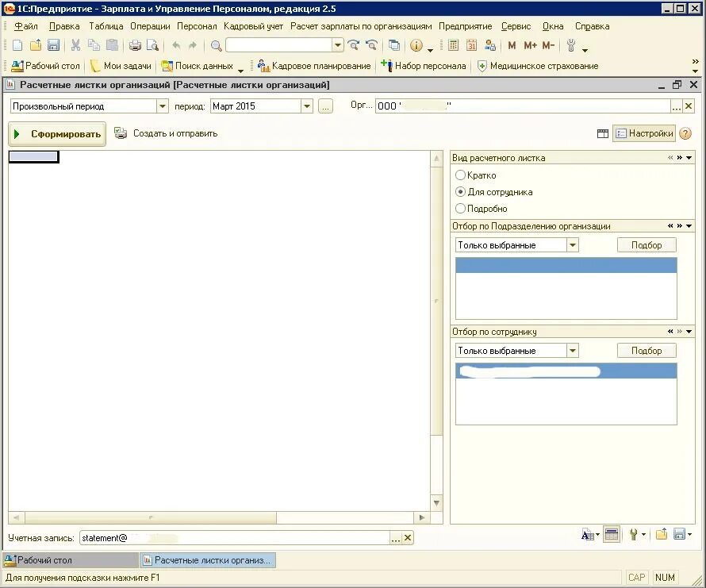Click the Find previous icon
Image resolution: width=706 pixels, height=588 pixels.
click(372, 45)
